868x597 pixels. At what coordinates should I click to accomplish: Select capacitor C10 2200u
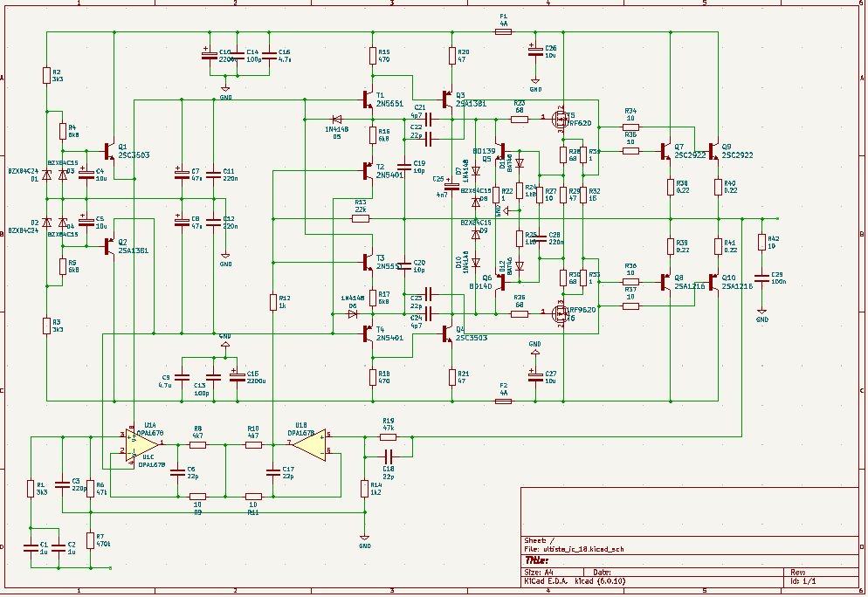[210, 55]
